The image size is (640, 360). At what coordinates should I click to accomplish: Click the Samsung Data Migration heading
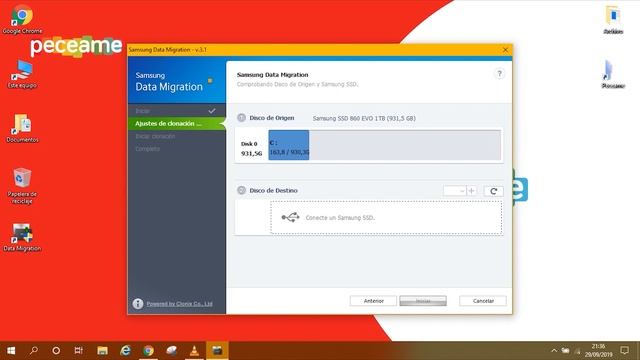(x=272, y=75)
